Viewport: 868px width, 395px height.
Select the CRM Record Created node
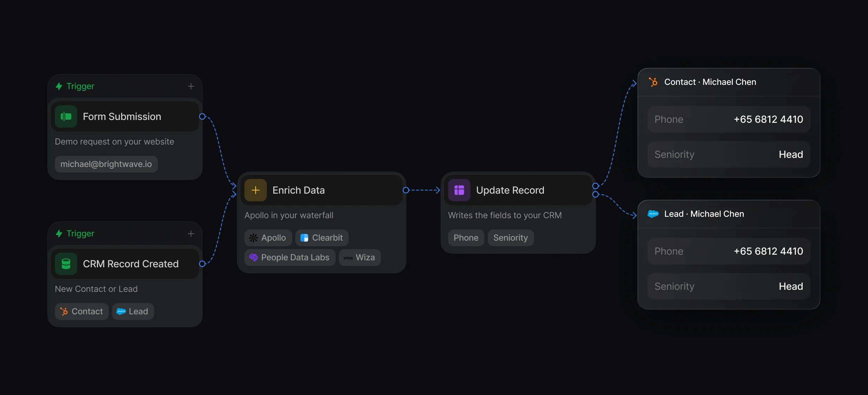pos(125,264)
